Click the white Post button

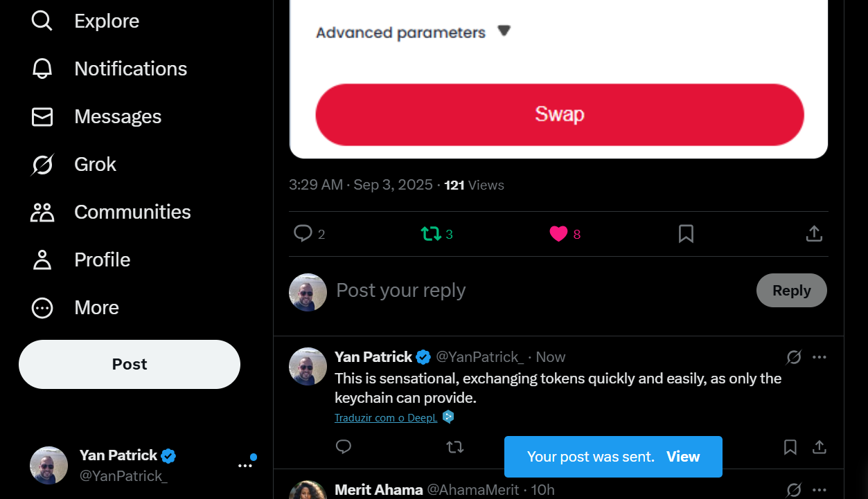tap(130, 364)
